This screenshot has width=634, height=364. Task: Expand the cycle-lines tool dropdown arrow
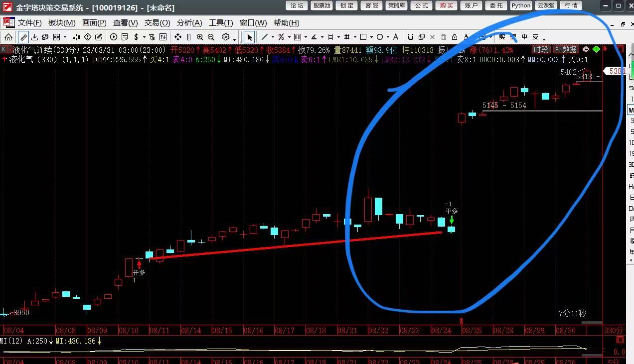pyautogui.click(x=306, y=37)
